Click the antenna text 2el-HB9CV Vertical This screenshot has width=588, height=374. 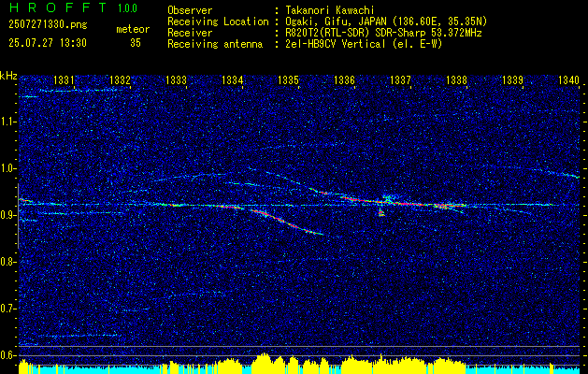click(334, 44)
